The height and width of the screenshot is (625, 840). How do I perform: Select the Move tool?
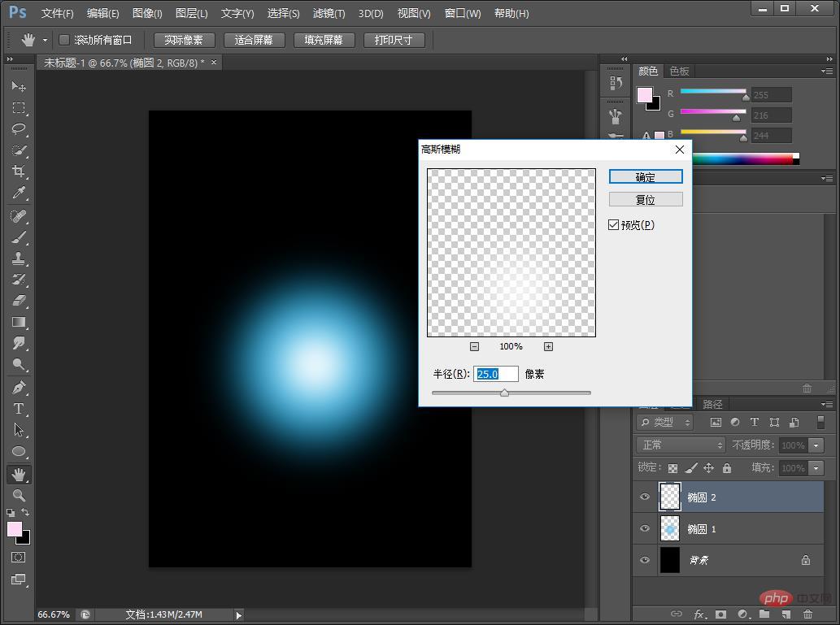19,86
